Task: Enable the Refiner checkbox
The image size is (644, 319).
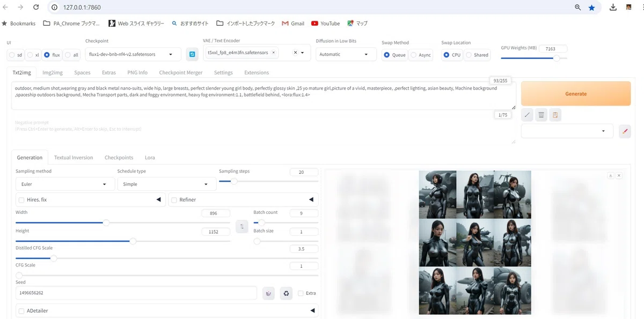Action: click(x=174, y=200)
